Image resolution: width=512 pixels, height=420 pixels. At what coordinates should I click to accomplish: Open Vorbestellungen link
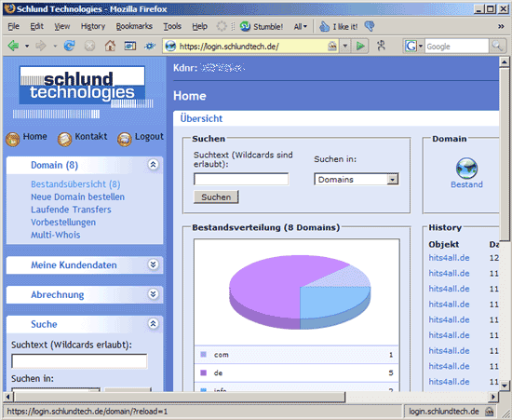(63, 222)
